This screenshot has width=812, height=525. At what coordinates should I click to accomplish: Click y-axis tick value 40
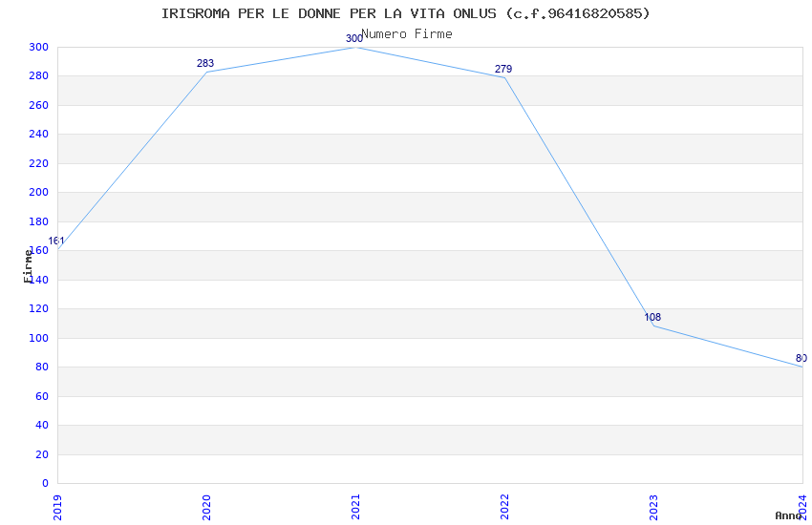(x=42, y=425)
